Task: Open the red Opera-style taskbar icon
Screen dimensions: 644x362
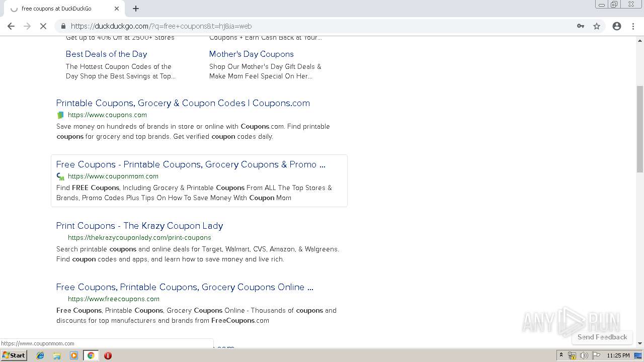Action: (108, 355)
